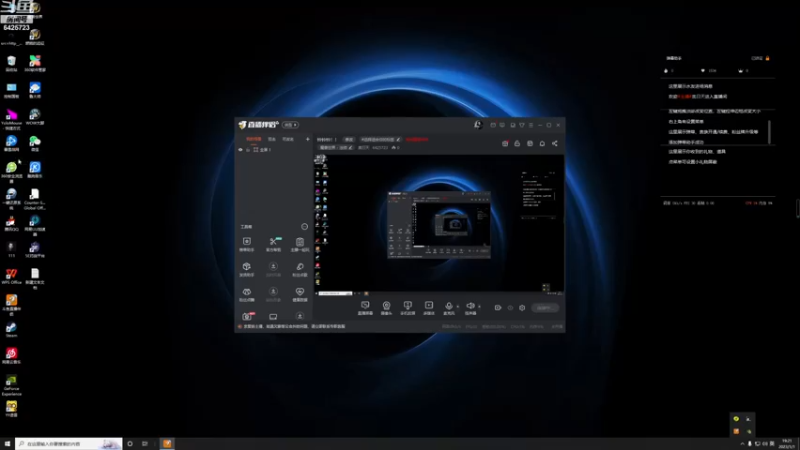Image resolution: width=800 pixels, height=450 pixels.
Task: Switch to the third scene tab
Action: (288, 139)
